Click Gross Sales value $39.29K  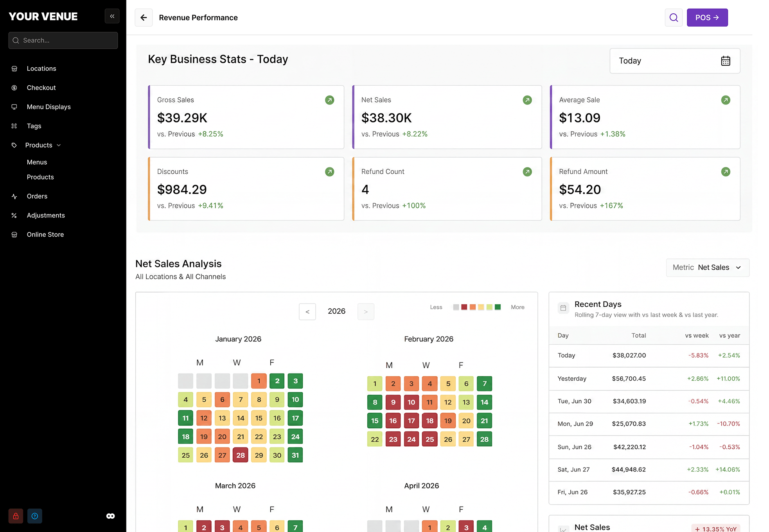pyautogui.click(x=182, y=118)
